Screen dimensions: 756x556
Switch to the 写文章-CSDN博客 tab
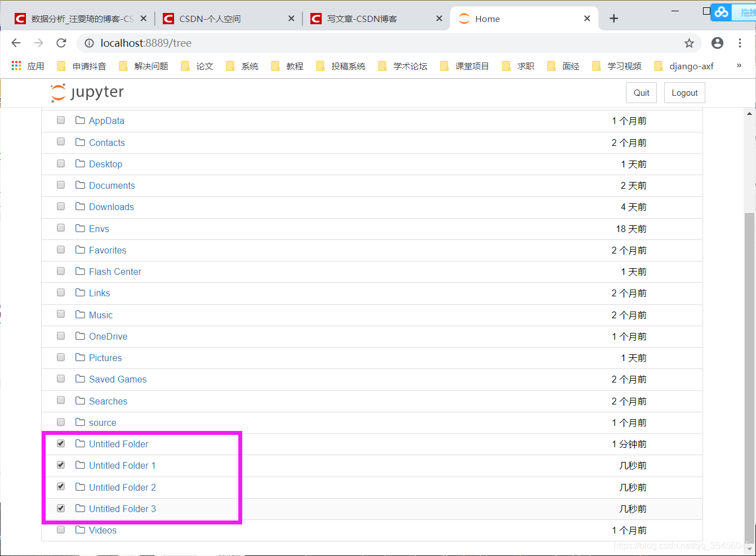[x=376, y=19]
